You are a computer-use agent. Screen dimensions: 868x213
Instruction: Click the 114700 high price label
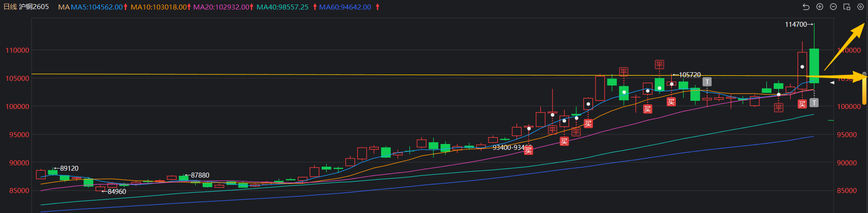(x=796, y=25)
